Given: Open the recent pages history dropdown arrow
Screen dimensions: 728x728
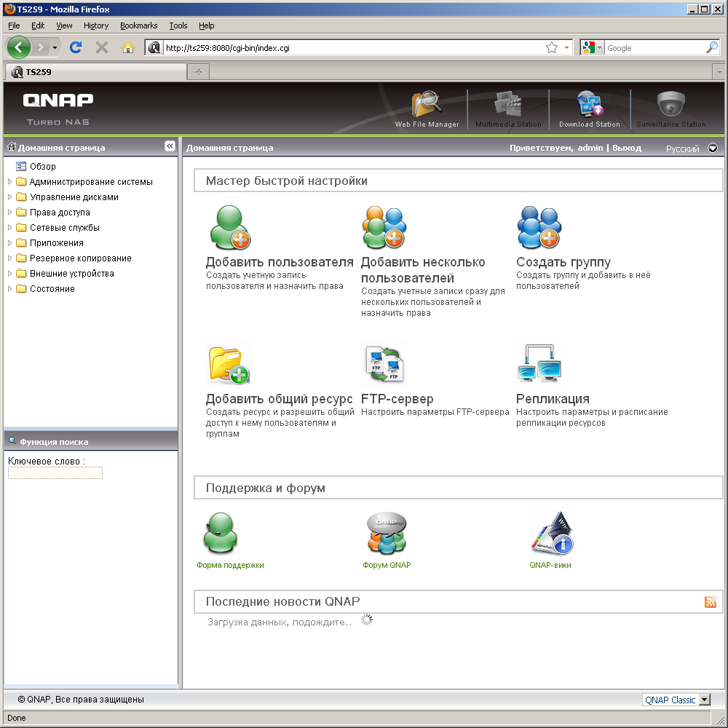Looking at the screenshot, I should [x=55, y=47].
